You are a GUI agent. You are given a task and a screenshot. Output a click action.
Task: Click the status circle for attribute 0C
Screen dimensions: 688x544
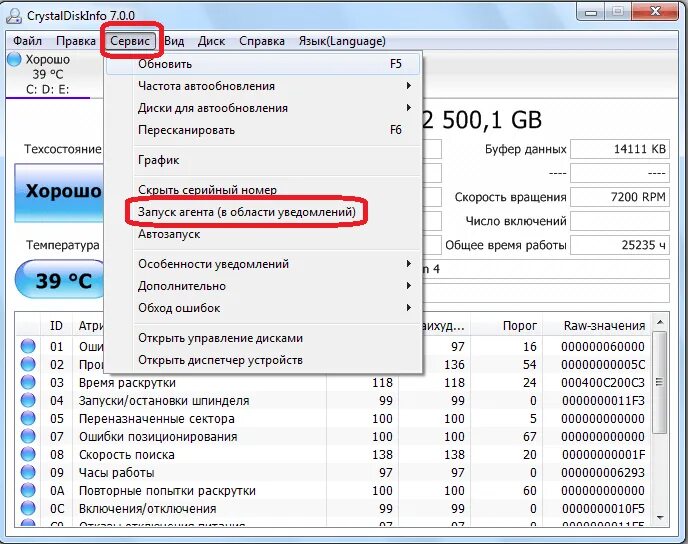[x=28, y=508]
